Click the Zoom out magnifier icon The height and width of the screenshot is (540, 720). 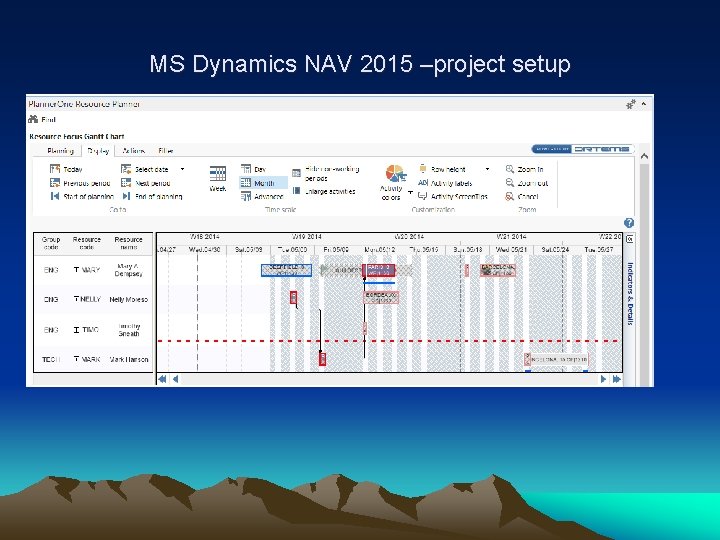click(x=509, y=183)
